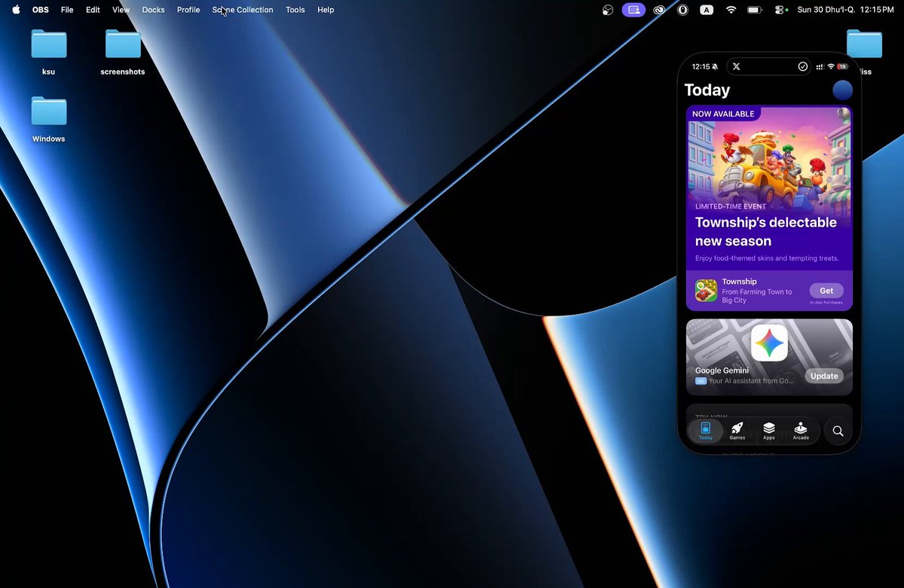Tap Get for Township
The height and width of the screenshot is (588, 904).
point(826,291)
